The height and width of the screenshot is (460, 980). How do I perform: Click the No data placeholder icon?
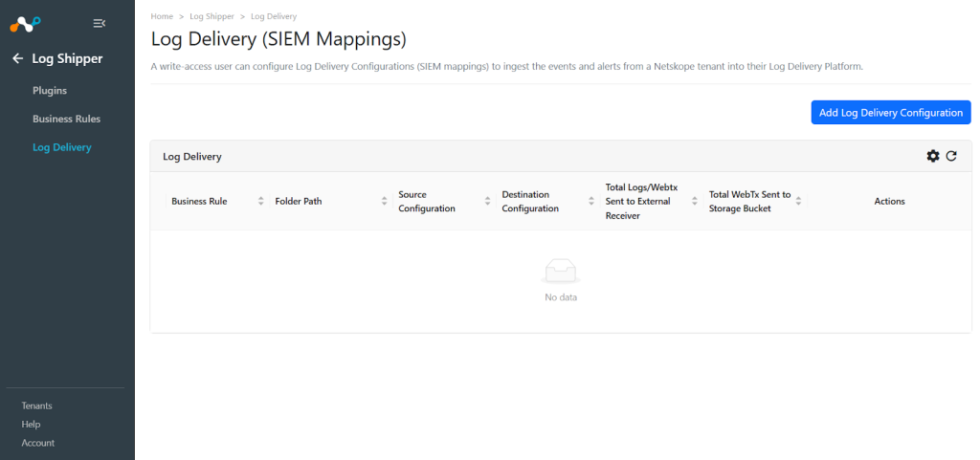pos(561,273)
